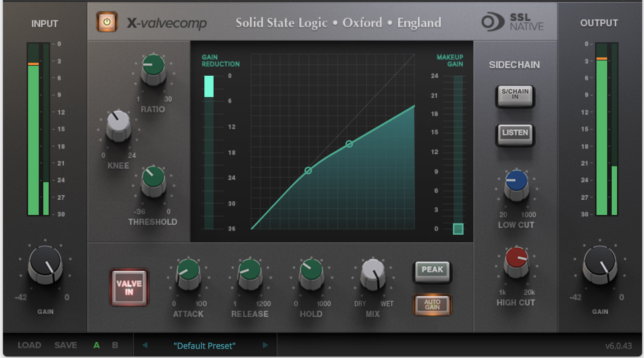Engage the VALVE IN switch
Image resolution: width=644 pixels, height=358 pixels.
[x=129, y=287]
